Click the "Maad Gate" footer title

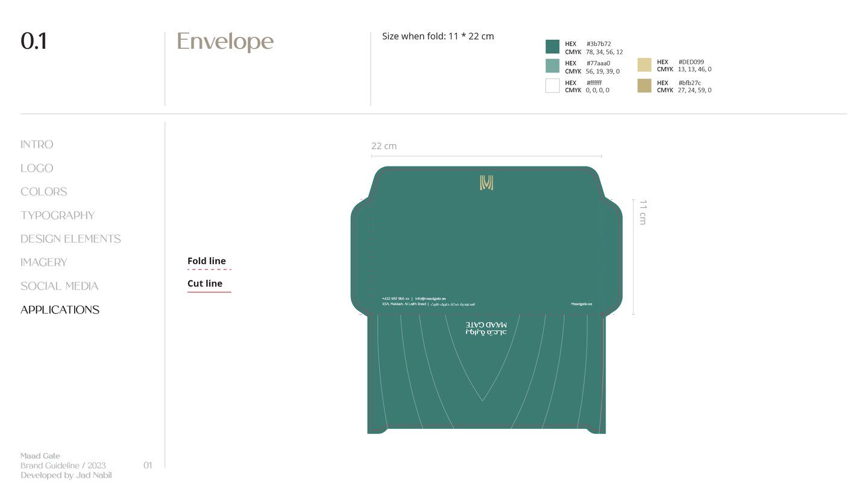(x=40, y=456)
